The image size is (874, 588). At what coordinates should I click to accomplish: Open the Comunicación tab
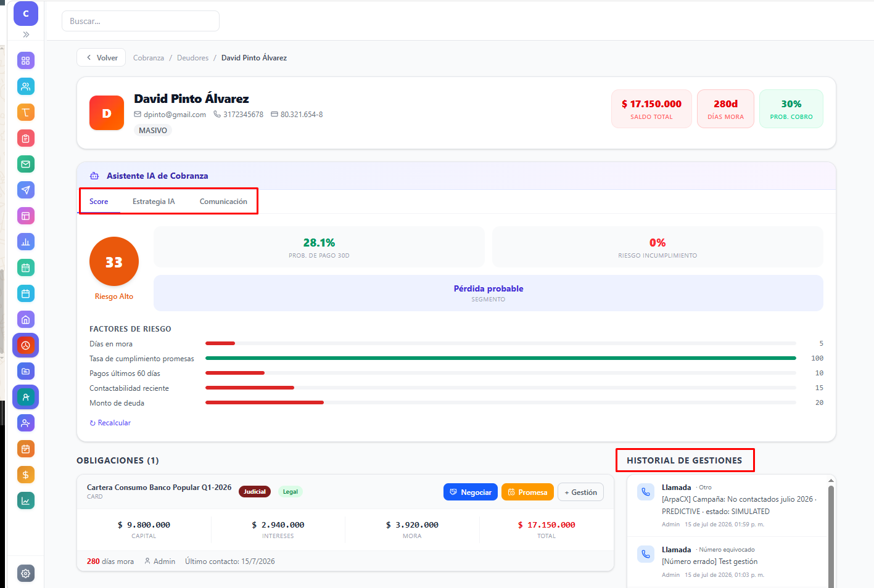(x=223, y=202)
